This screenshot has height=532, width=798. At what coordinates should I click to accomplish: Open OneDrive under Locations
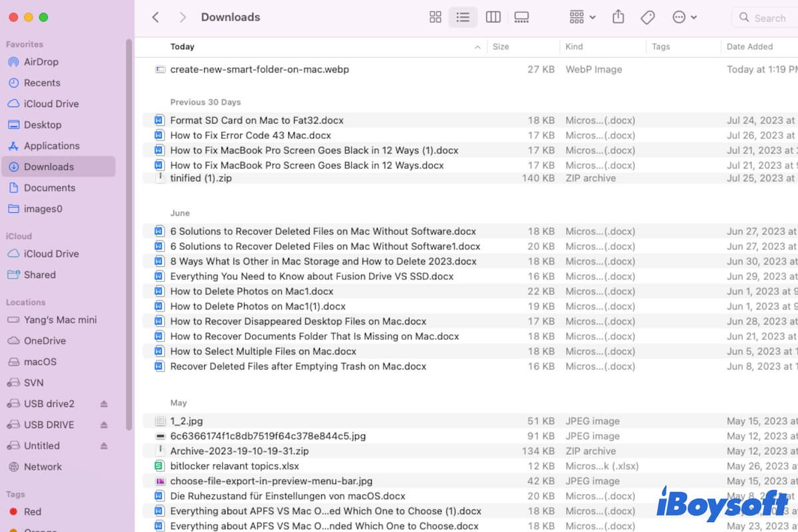pos(48,340)
